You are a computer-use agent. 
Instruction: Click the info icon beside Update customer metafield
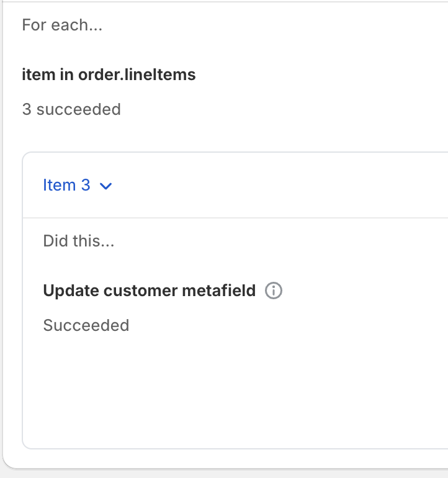click(274, 291)
